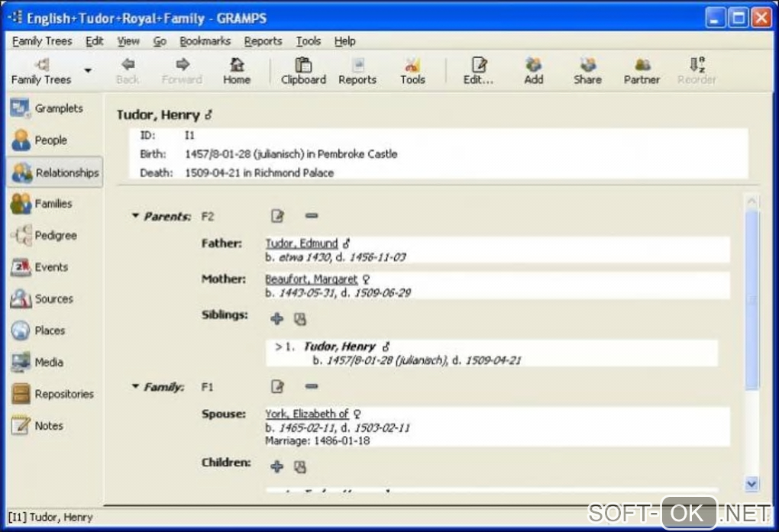The height and width of the screenshot is (532, 779).
Task: Click the scrollbar down arrow
Action: pos(752,483)
